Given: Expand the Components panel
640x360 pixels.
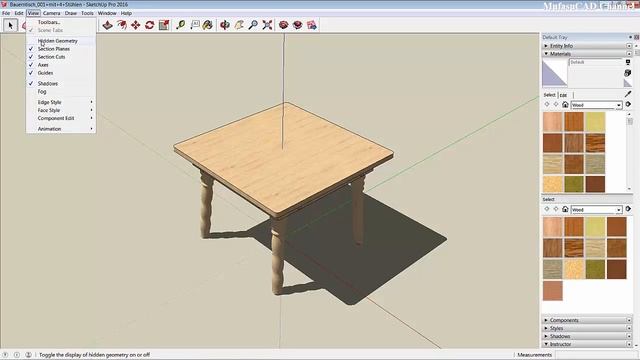Looking at the screenshot, I should pos(587,320).
